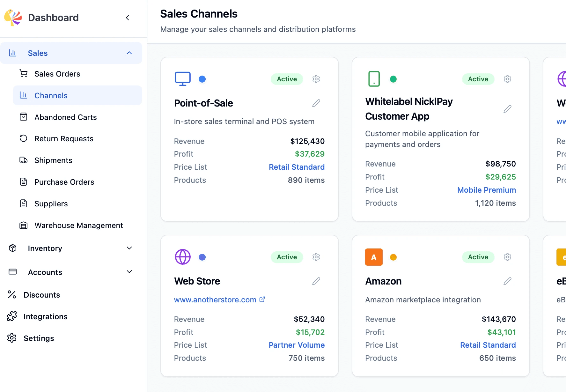566x392 pixels.
Task: Open Warehouse Management in the sidebar
Action: coord(77,225)
